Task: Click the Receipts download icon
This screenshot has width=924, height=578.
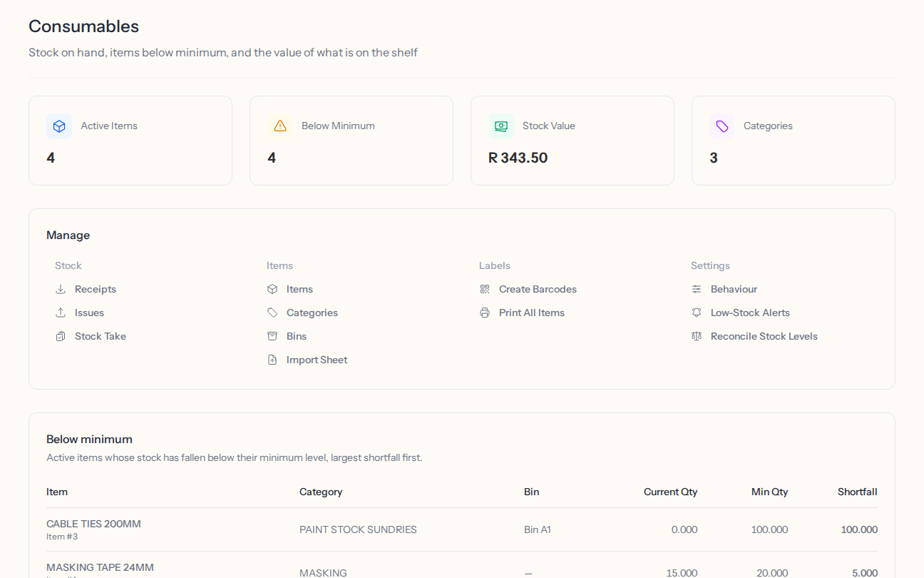Action: 61,289
